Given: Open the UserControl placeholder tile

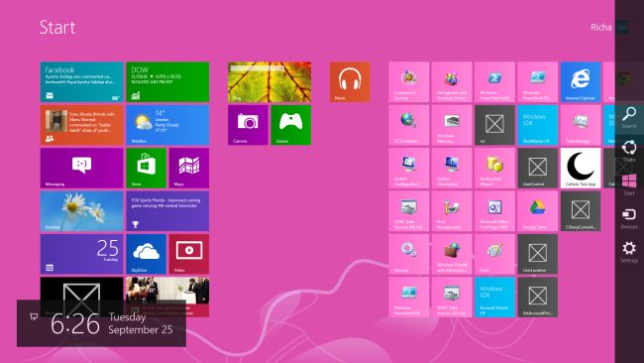Looking at the screenshot, I should pos(538,169).
